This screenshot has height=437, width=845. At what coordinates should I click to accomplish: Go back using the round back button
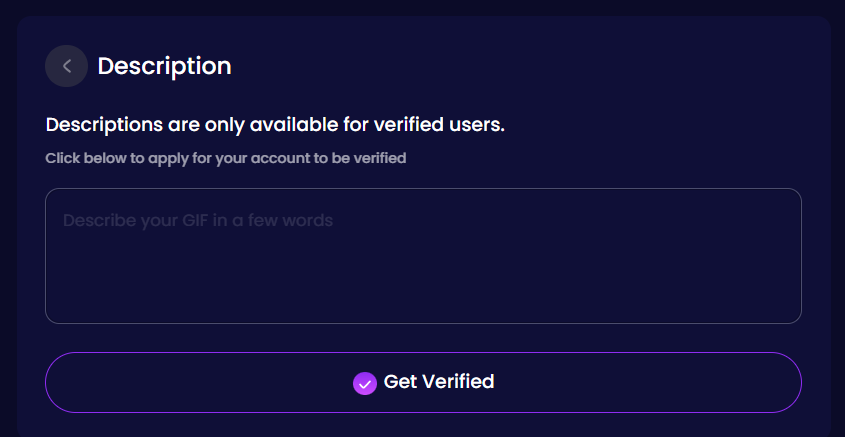66,66
